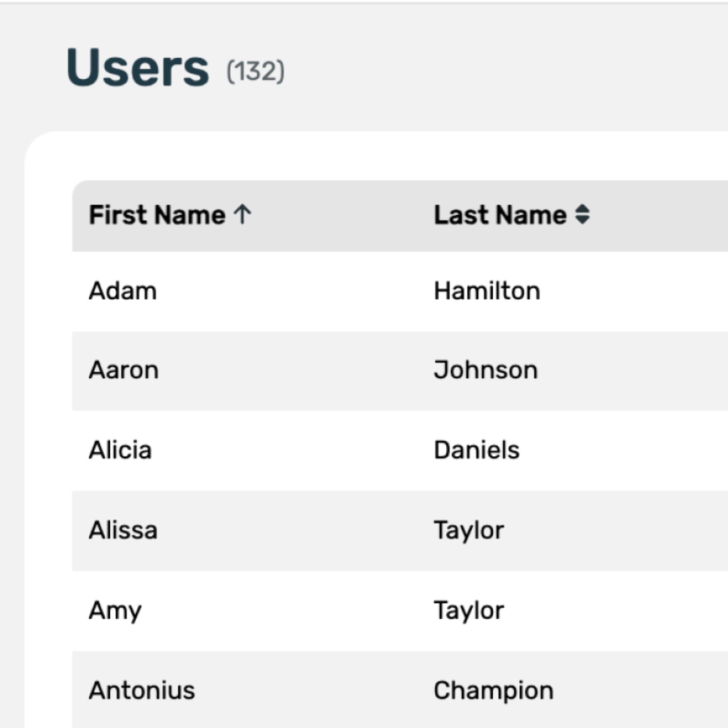Select the row for Aaron Johnson
The image size is (728, 728).
coord(290,368)
